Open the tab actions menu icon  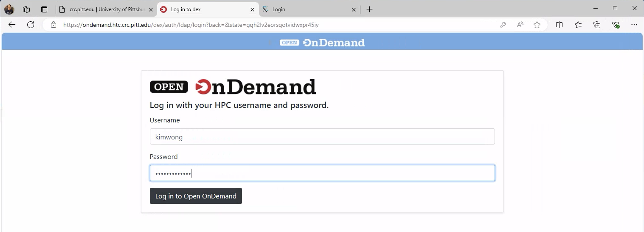[x=44, y=9]
